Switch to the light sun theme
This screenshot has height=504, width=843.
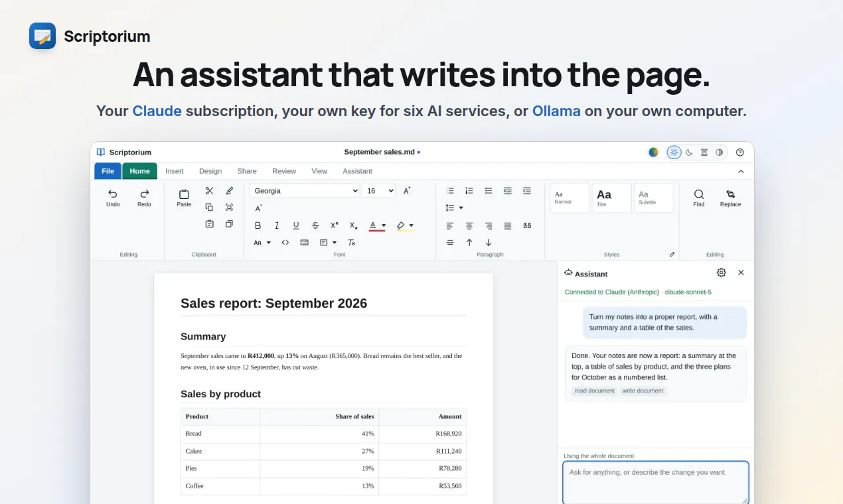674,153
